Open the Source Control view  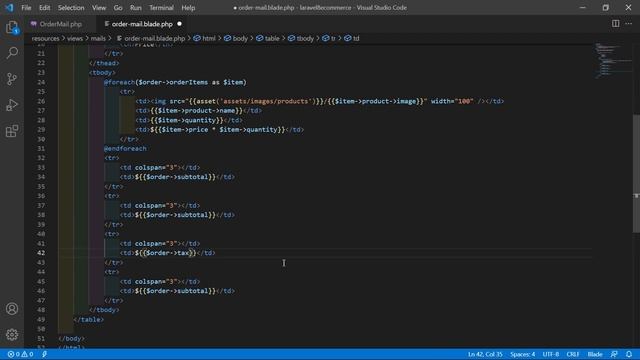coord(12,79)
